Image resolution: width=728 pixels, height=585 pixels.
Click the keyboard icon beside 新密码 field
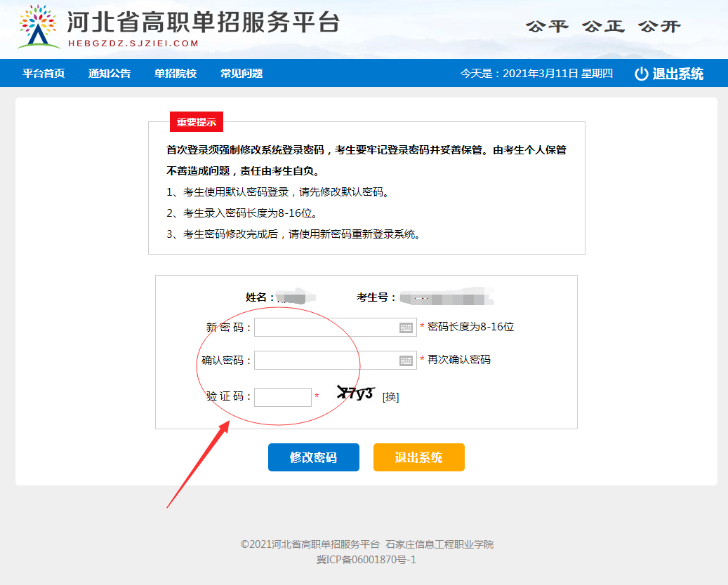[404, 327]
